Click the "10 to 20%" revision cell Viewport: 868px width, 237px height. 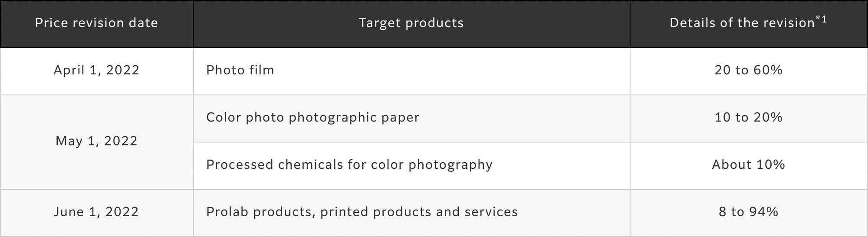748,118
